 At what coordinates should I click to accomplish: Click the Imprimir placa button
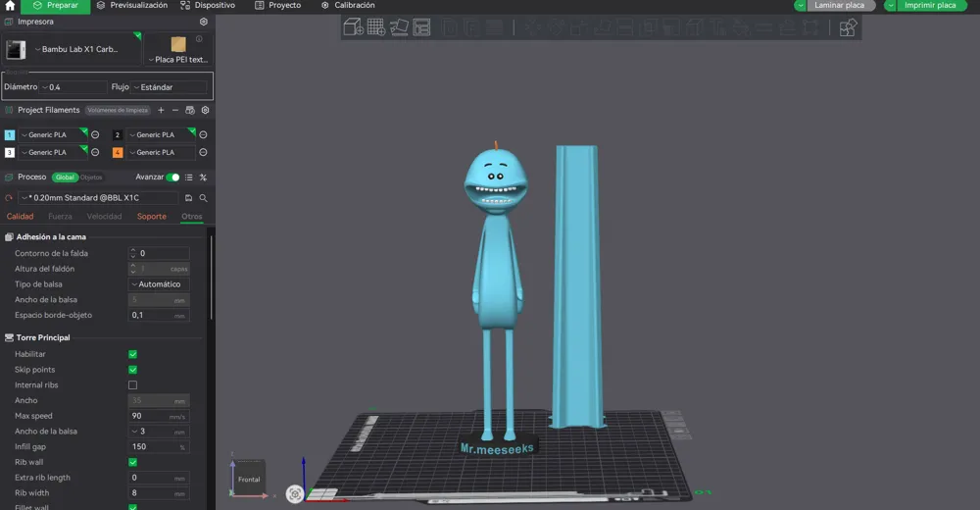click(931, 6)
